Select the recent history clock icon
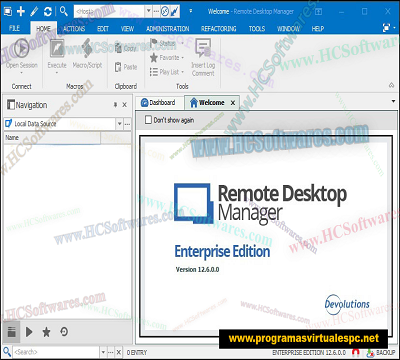 [64, 332]
